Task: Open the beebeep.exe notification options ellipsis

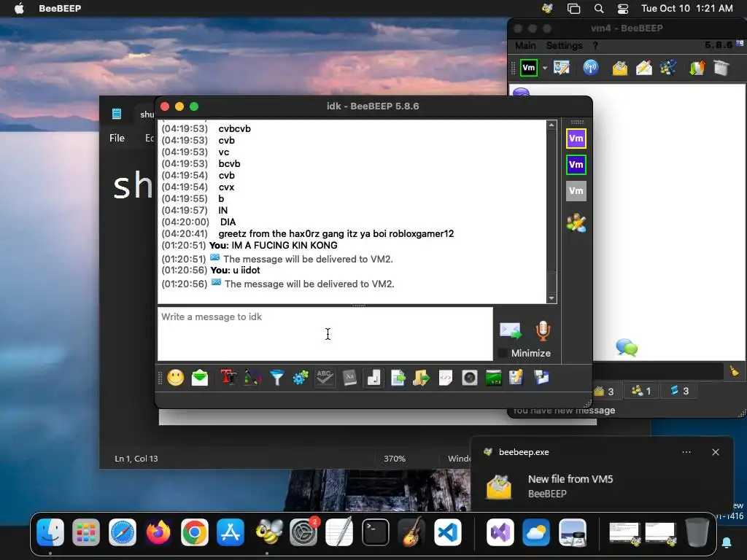Action: pyautogui.click(x=686, y=452)
